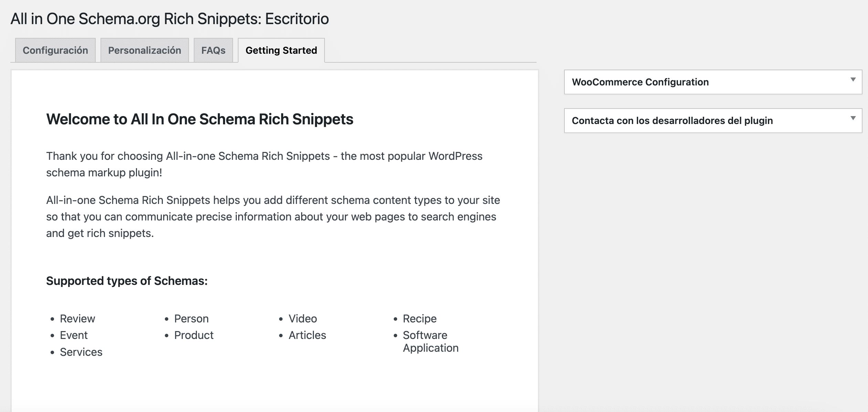Click the page title ending in Escritorio

170,19
